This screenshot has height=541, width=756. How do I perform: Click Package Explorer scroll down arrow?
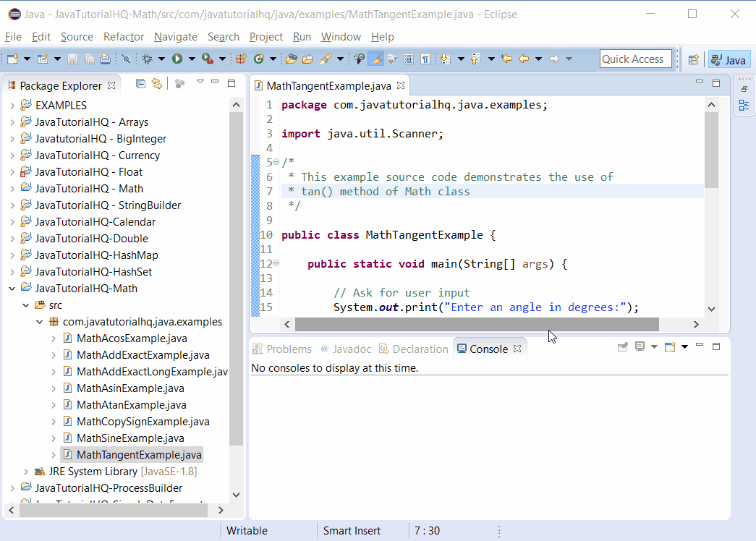[x=236, y=495]
